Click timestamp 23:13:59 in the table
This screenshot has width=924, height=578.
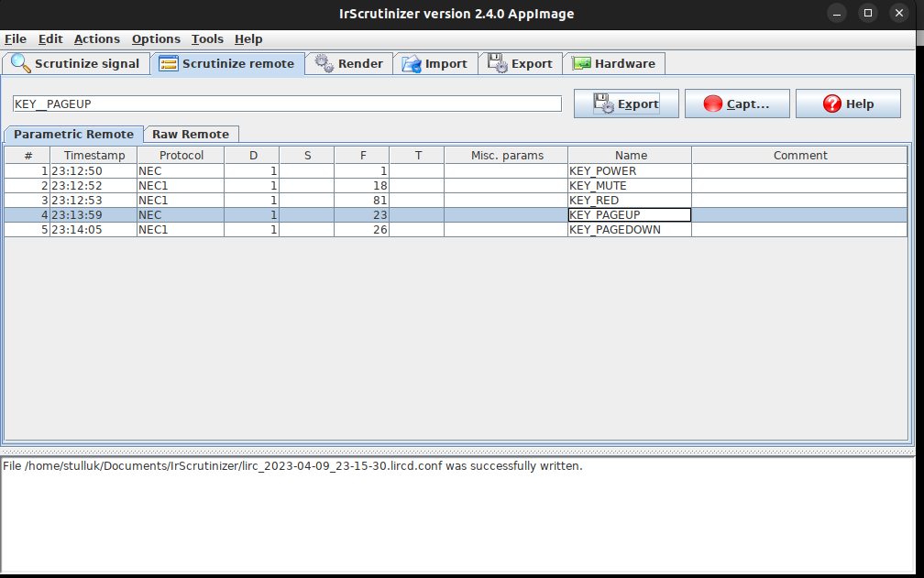point(93,215)
